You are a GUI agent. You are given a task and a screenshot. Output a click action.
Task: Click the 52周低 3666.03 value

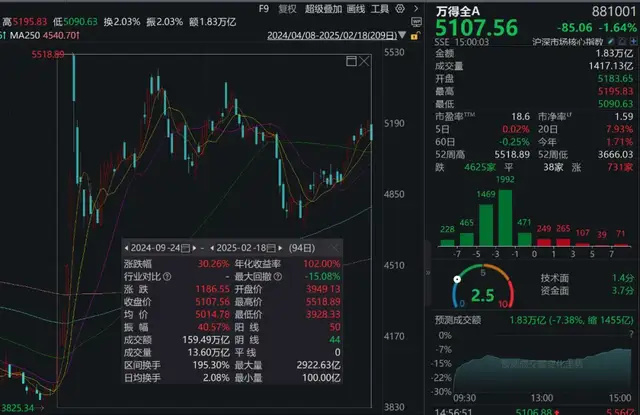pyautogui.click(x=616, y=155)
